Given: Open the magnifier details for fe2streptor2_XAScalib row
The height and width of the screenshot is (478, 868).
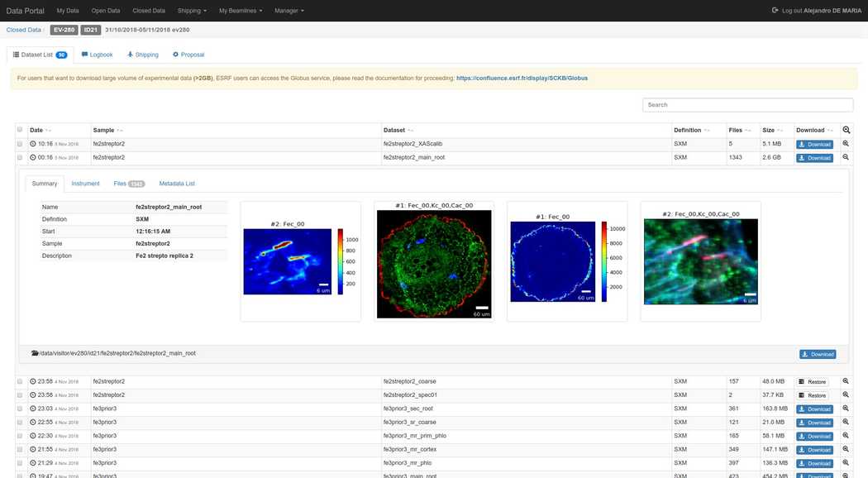Looking at the screenshot, I should point(845,143).
